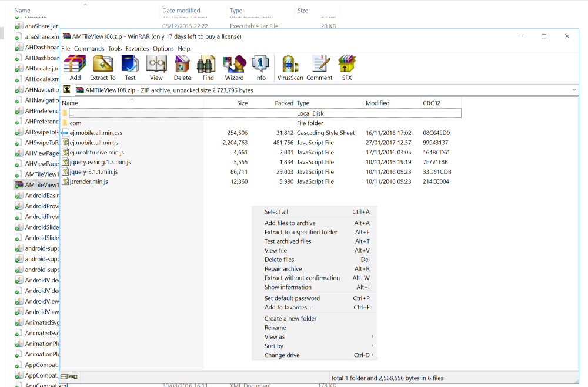Choose View file in context menu

314,250
